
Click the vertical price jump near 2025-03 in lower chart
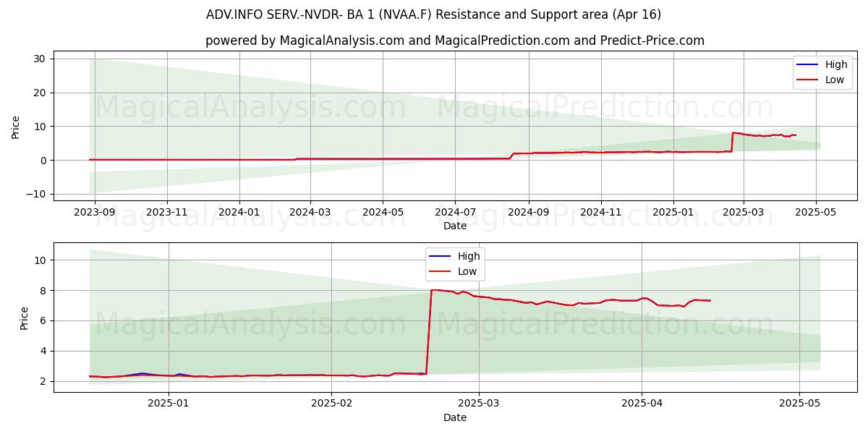tap(429, 332)
